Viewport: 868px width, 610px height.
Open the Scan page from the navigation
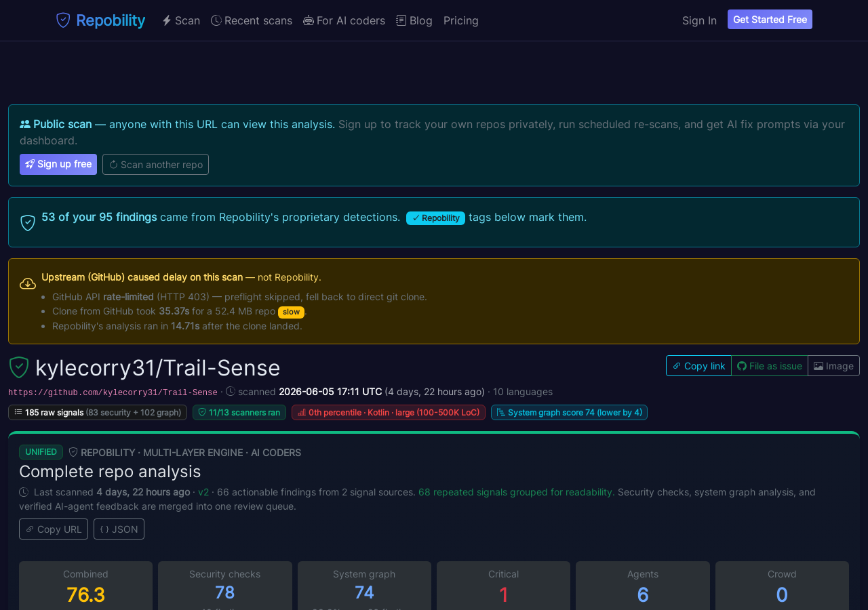pyautogui.click(x=181, y=20)
